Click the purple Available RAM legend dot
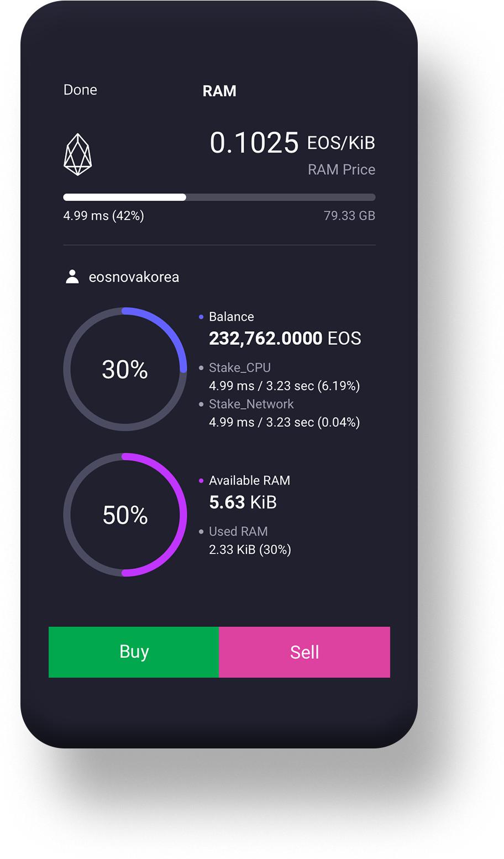This screenshot has width=504, height=859. (x=201, y=481)
